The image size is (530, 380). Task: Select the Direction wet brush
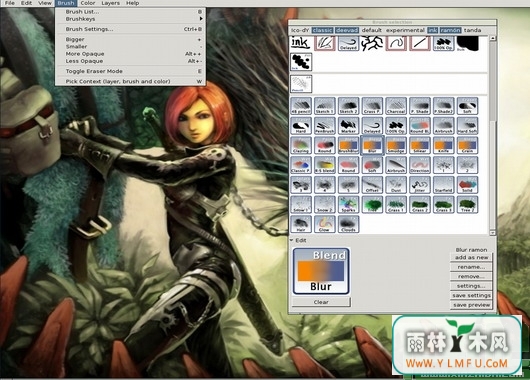420,165
